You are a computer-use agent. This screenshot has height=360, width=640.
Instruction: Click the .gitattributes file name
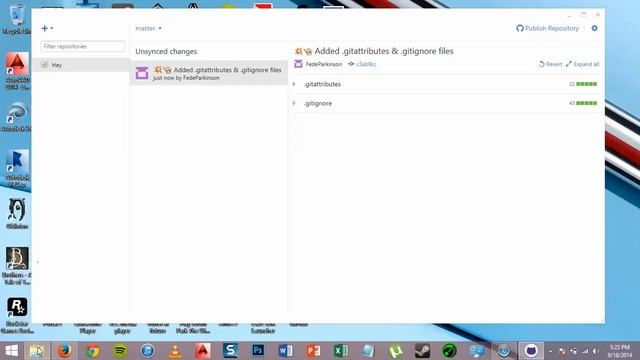click(x=322, y=84)
